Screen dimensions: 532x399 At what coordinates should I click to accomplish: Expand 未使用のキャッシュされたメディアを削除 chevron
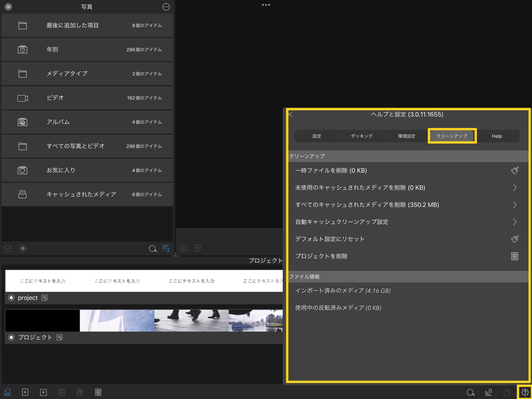(515, 188)
